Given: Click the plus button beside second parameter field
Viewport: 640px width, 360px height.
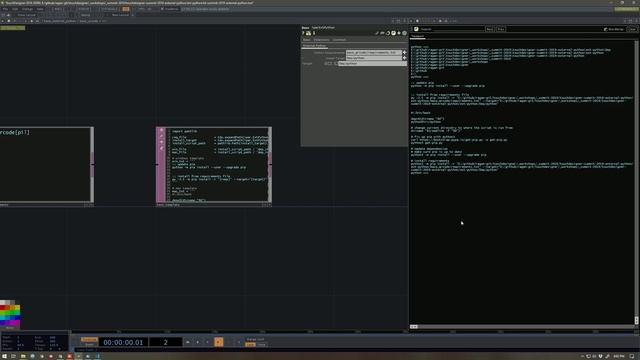Looking at the screenshot, I should 404,58.
